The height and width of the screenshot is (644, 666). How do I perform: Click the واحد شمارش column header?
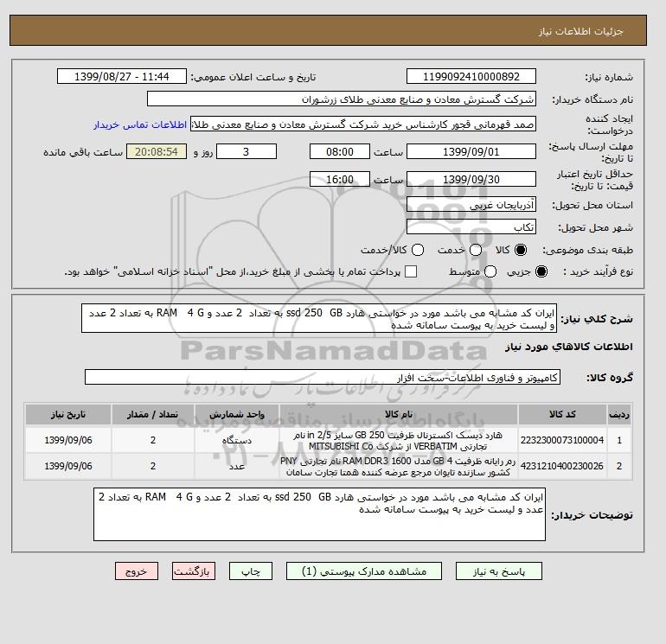pyautogui.click(x=237, y=414)
